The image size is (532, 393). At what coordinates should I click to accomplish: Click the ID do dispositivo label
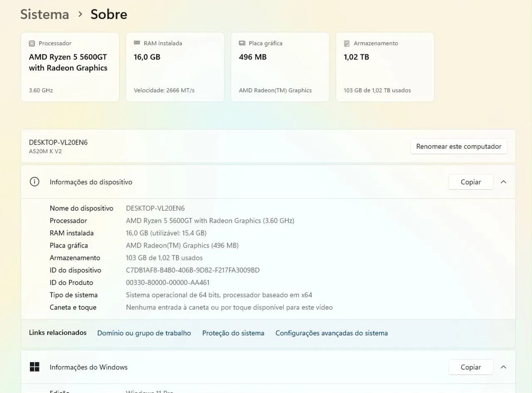coord(76,270)
